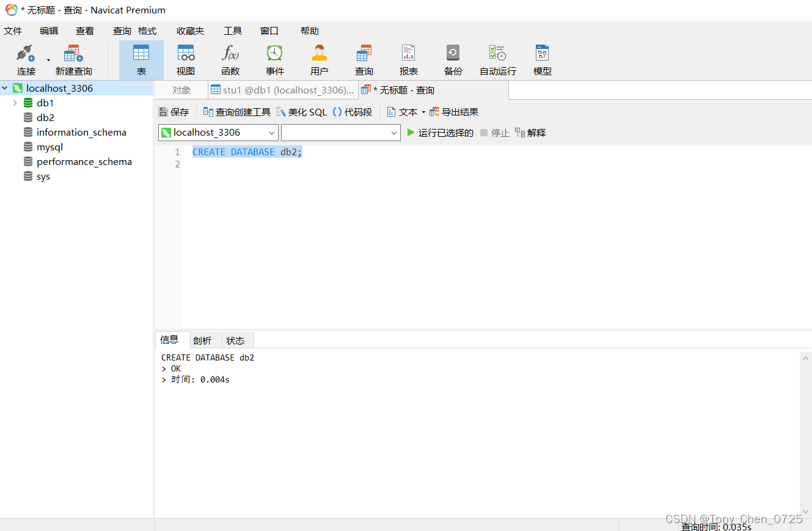Click the result panel scroll down arrow
The width and height of the screenshot is (812, 531).
806,511
